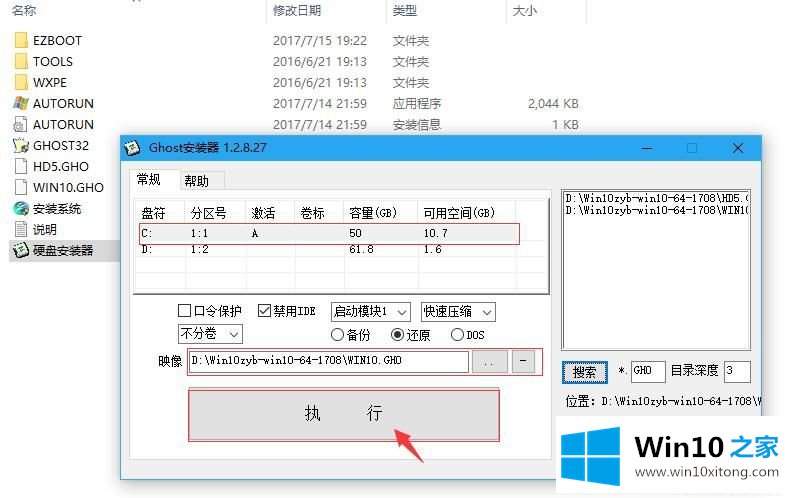Click the EZBOOT file name
This screenshot has height=498, width=791.
tap(57, 40)
